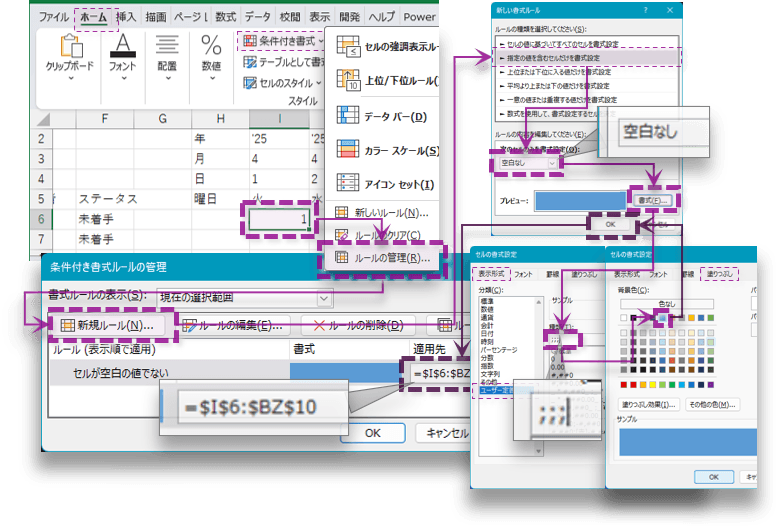The width and height of the screenshot is (777, 526).
Task: Open the フォント group dropdown in the ribbon
Action: [122, 58]
